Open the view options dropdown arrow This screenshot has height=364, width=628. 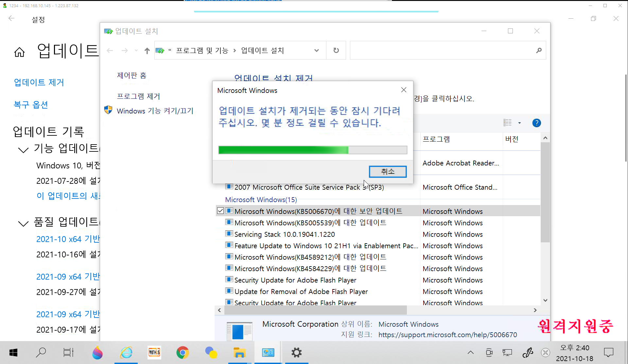(519, 123)
